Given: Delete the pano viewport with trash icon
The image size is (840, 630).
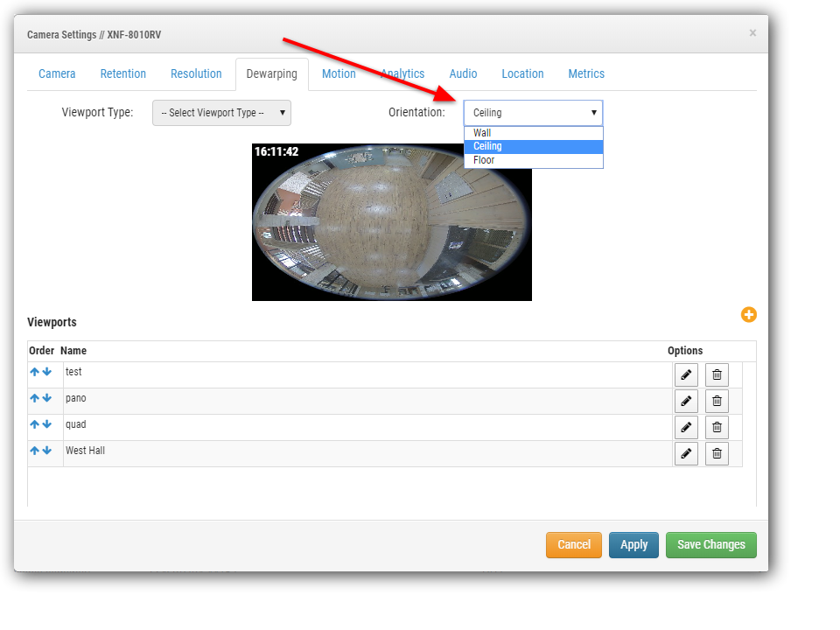Looking at the screenshot, I should tap(717, 401).
